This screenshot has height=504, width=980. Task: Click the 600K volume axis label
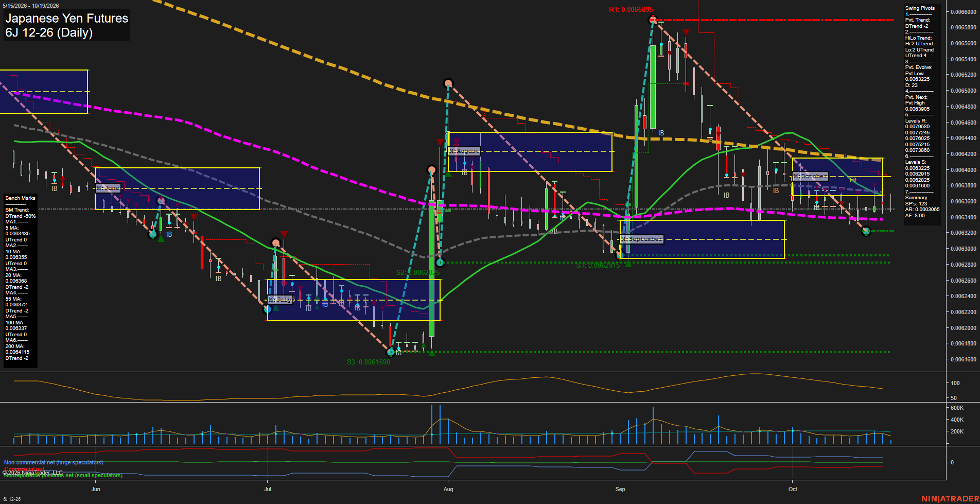(957, 408)
